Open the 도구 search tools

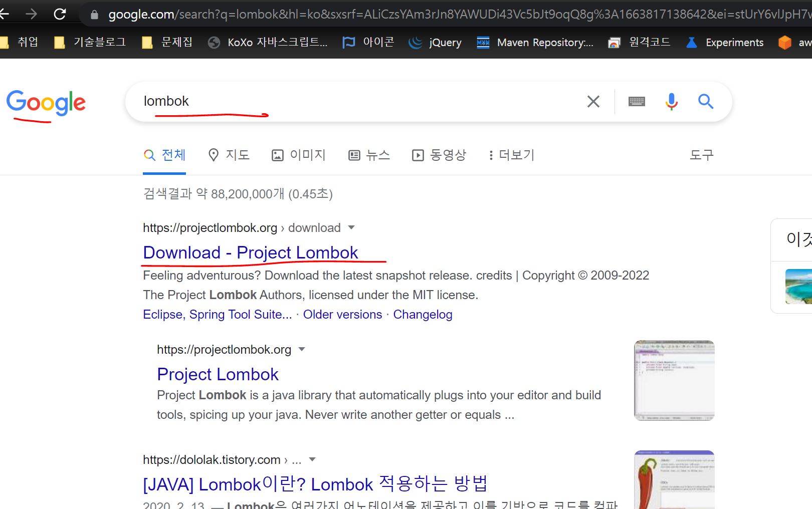click(701, 155)
